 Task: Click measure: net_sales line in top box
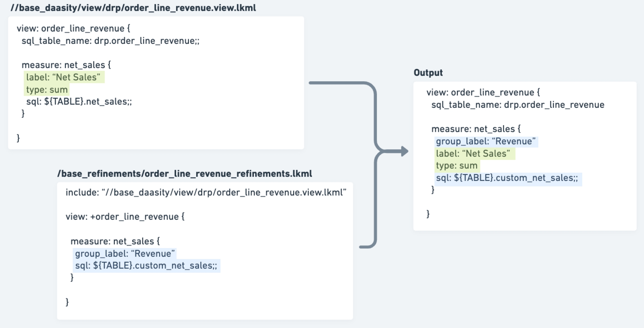66,65
